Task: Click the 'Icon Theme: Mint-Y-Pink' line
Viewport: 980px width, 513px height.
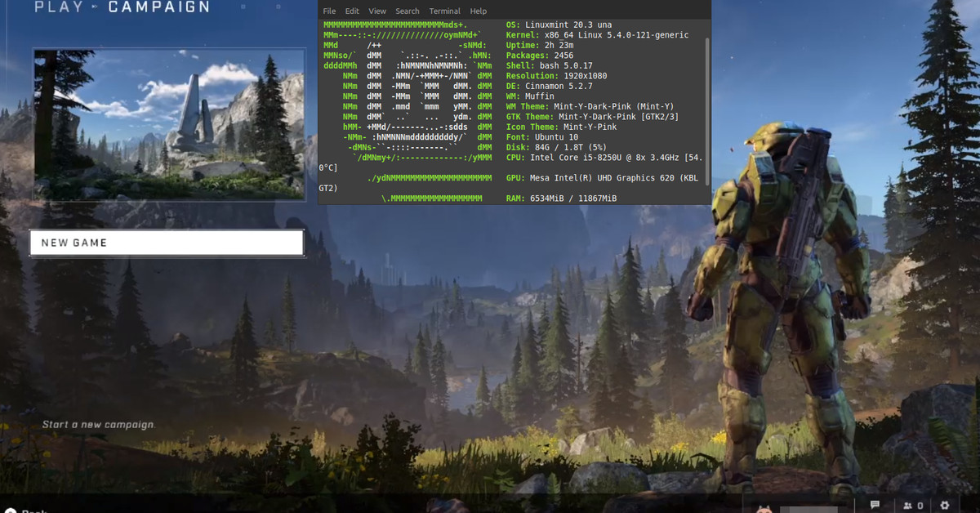Action: (x=561, y=127)
